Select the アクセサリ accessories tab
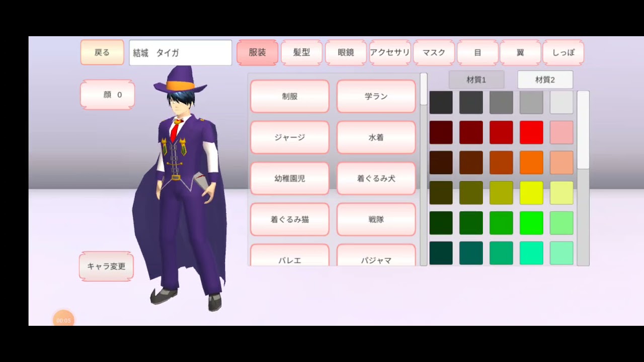This screenshot has height=362, width=644. point(390,52)
